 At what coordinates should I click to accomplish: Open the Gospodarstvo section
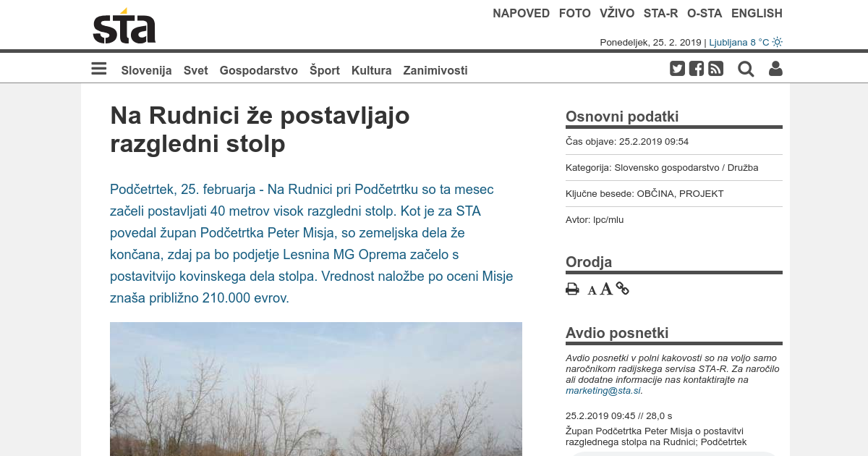259,70
